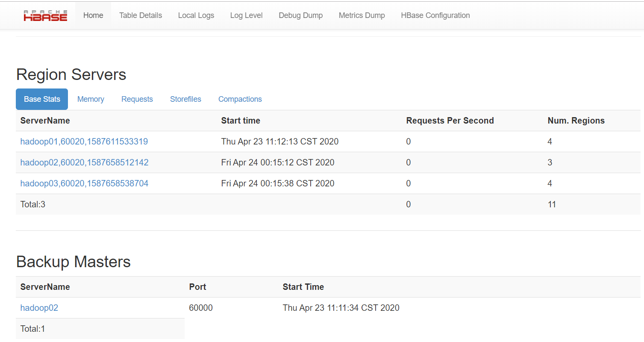Open hadoop03,60020 region server link
Viewport: 644px width, 342px height.
[84, 183]
